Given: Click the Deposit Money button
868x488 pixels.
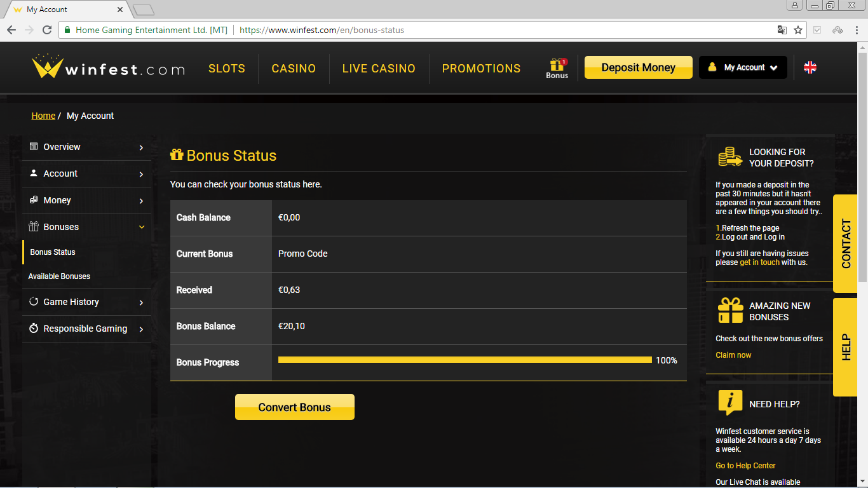Looking at the screenshot, I should click(x=639, y=67).
